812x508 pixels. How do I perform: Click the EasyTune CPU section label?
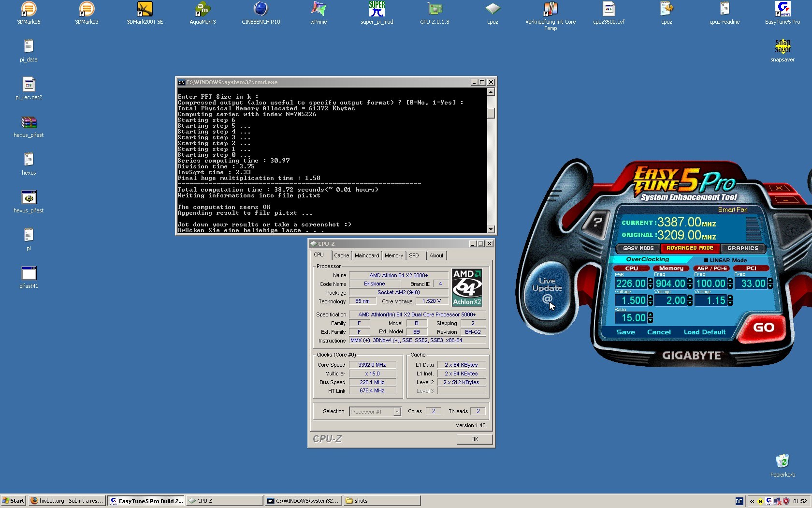click(631, 268)
